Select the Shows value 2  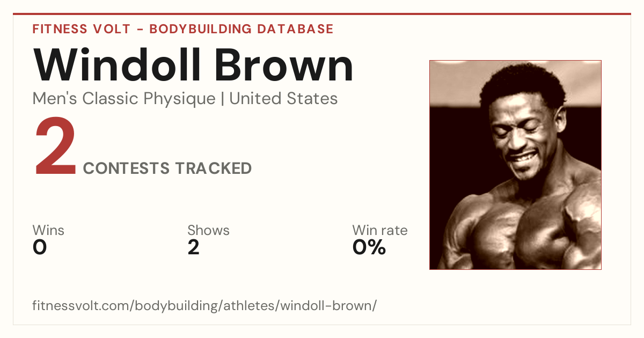click(x=193, y=247)
